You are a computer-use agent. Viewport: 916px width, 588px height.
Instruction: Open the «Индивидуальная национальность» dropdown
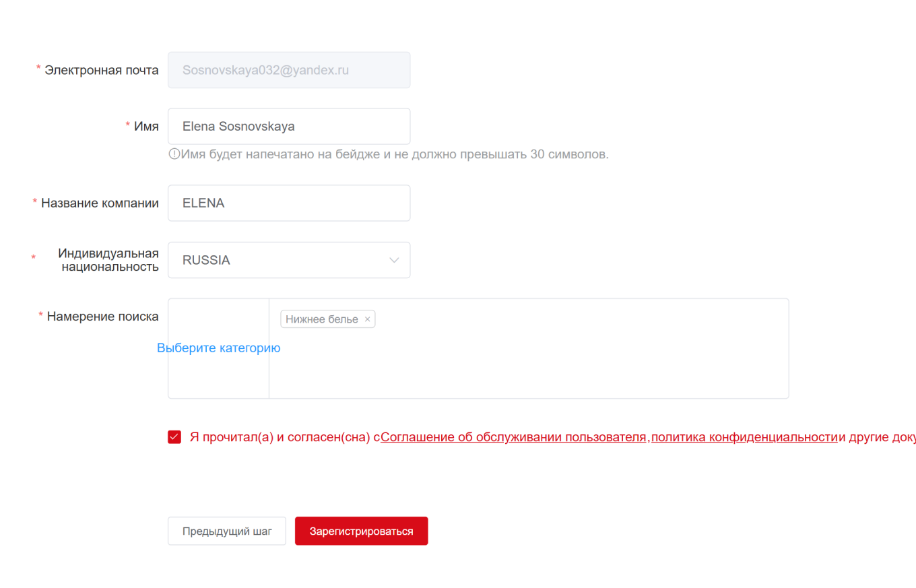(289, 259)
